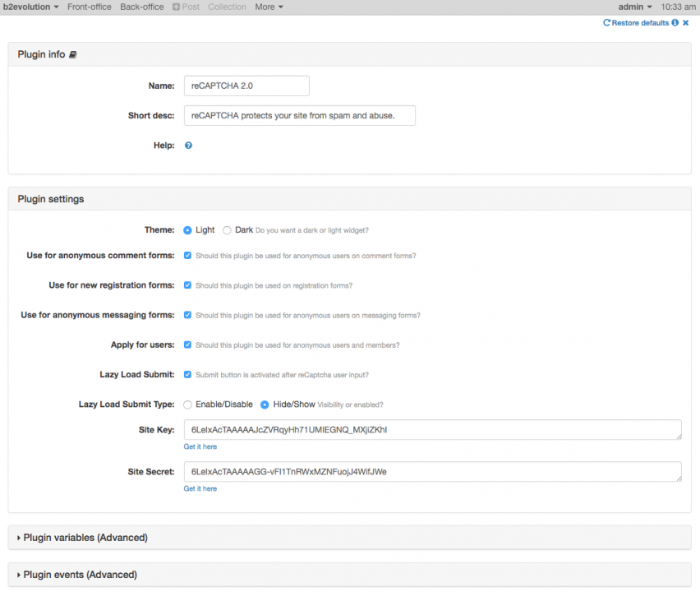Select the Dark theme radio button
The height and width of the screenshot is (592, 700).
227,230
